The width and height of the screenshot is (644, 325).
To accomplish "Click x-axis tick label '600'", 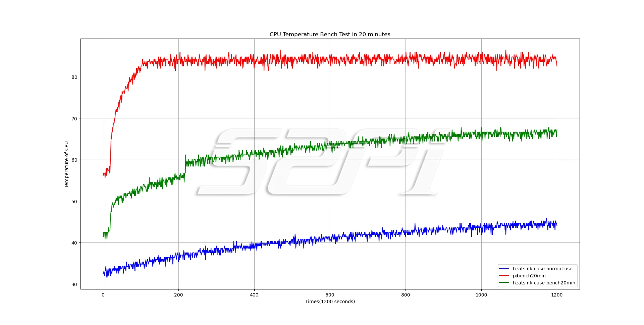I will [x=330, y=295].
